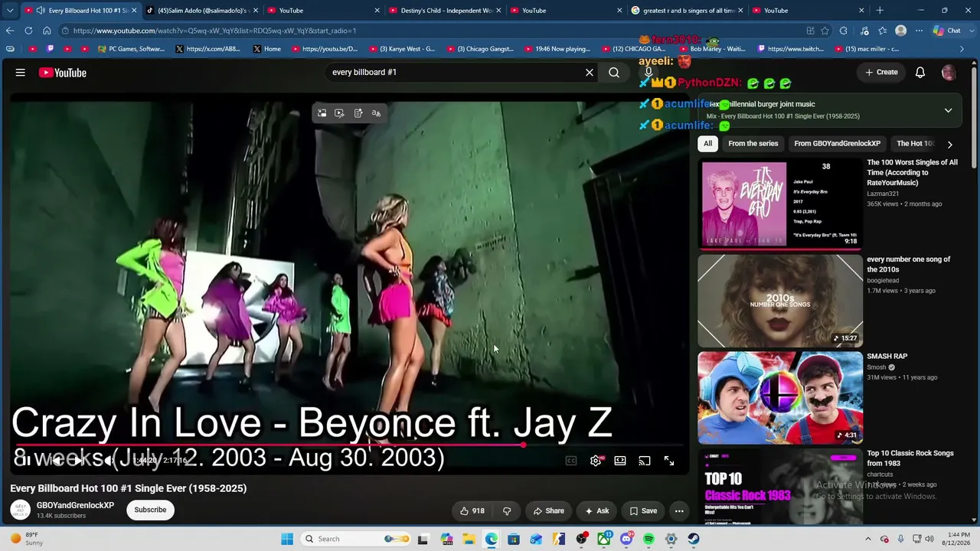Open the Windows Start menu
Image resolution: width=980 pixels, height=551 pixels.
pos(287,539)
